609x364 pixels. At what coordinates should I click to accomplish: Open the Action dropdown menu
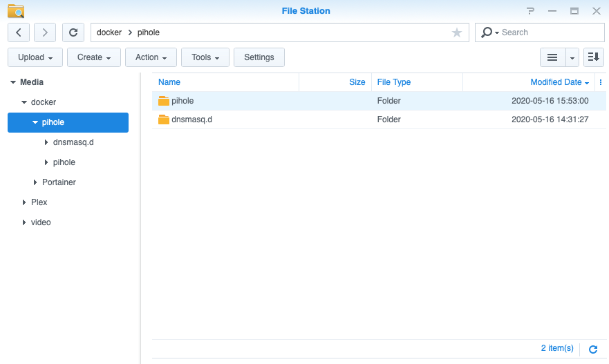point(151,57)
